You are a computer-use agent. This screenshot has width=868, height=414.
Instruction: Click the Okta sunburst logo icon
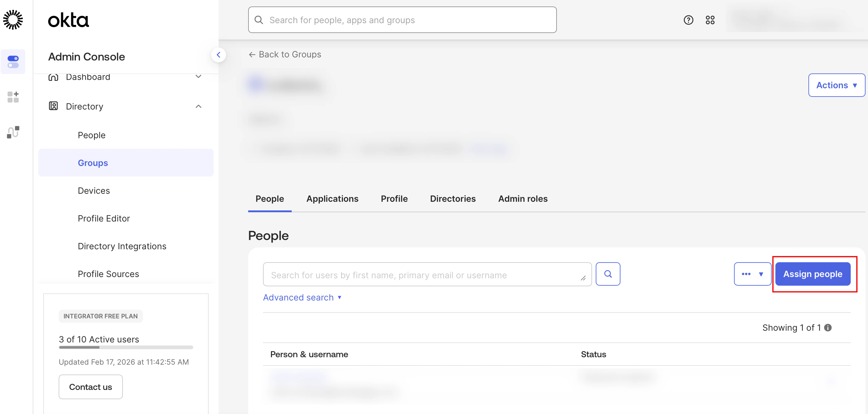coord(13,19)
